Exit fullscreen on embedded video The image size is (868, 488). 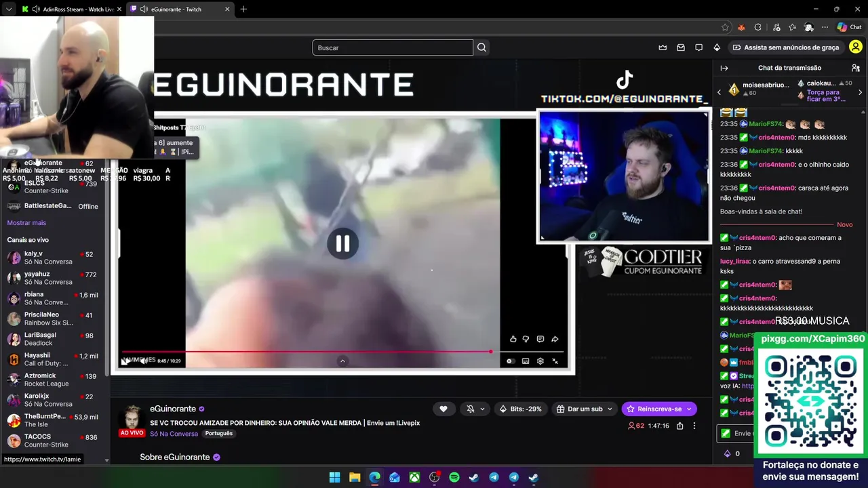pyautogui.click(x=555, y=361)
